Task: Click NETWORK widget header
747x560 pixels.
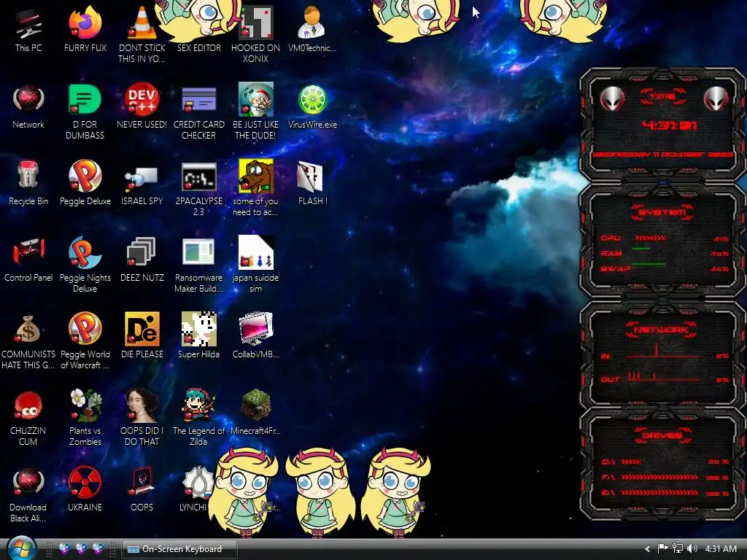Action: (662, 330)
